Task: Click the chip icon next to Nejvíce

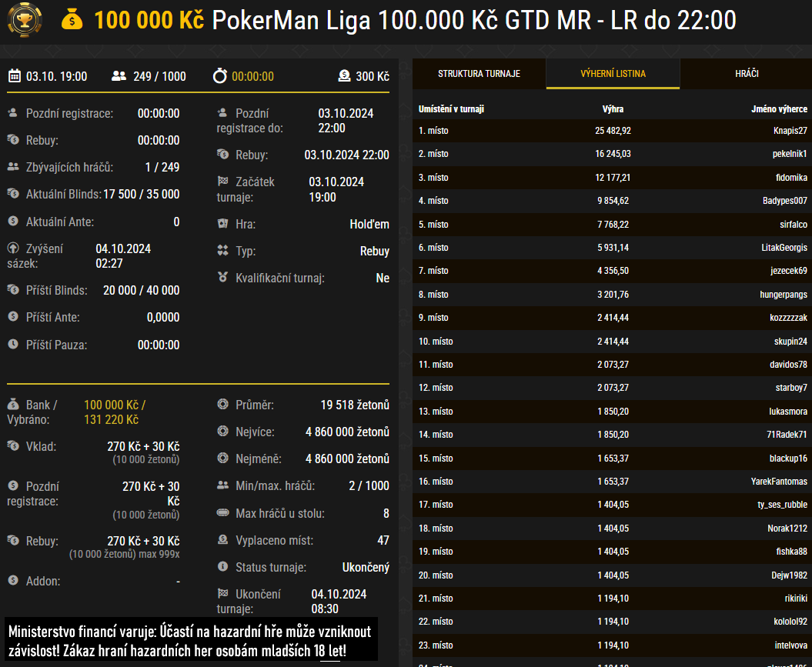Action: click(x=222, y=431)
